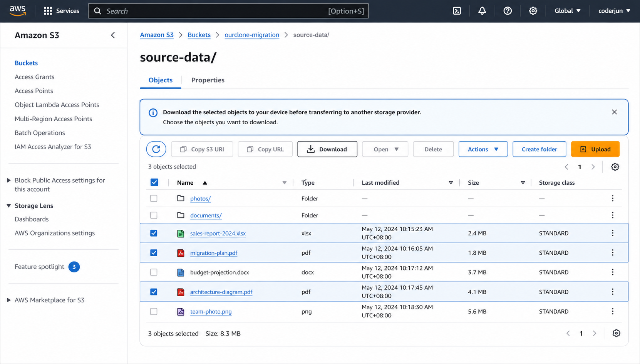Viewport: 640px width, 364px height.
Task: Collapse the Storage Lens section
Action: [9, 206]
